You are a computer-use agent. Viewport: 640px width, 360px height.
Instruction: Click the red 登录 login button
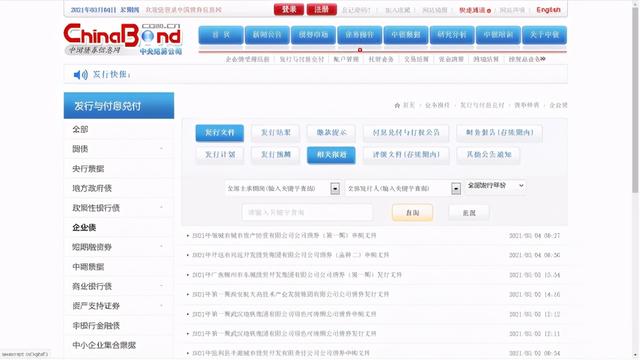[289, 9]
